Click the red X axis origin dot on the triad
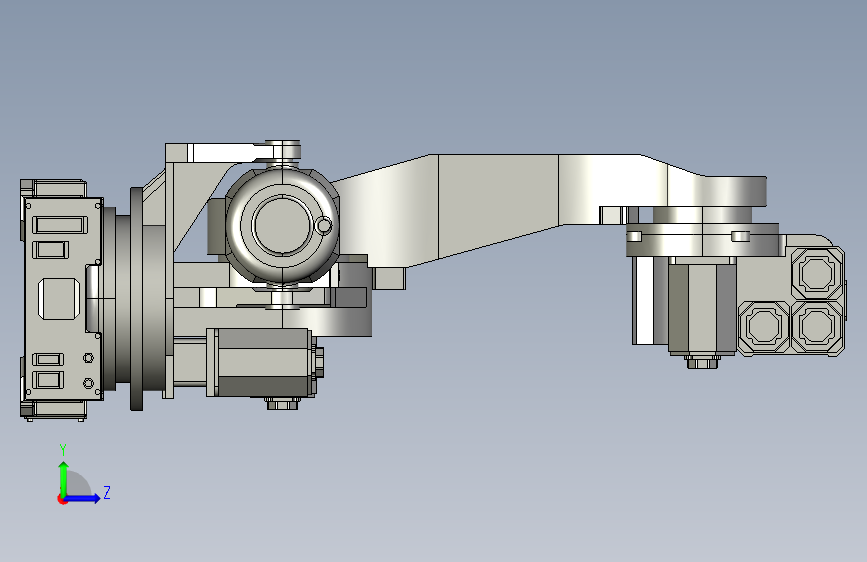The height and width of the screenshot is (562, 867). [x=62, y=499]
